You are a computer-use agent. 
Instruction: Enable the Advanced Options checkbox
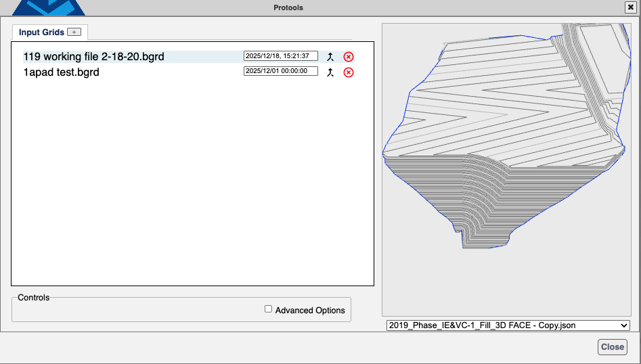pyautogui.click(x=268, y=309)
